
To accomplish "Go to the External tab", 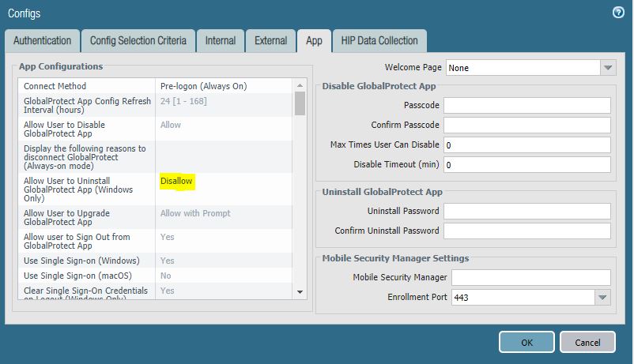I will [x=270, y=41].
